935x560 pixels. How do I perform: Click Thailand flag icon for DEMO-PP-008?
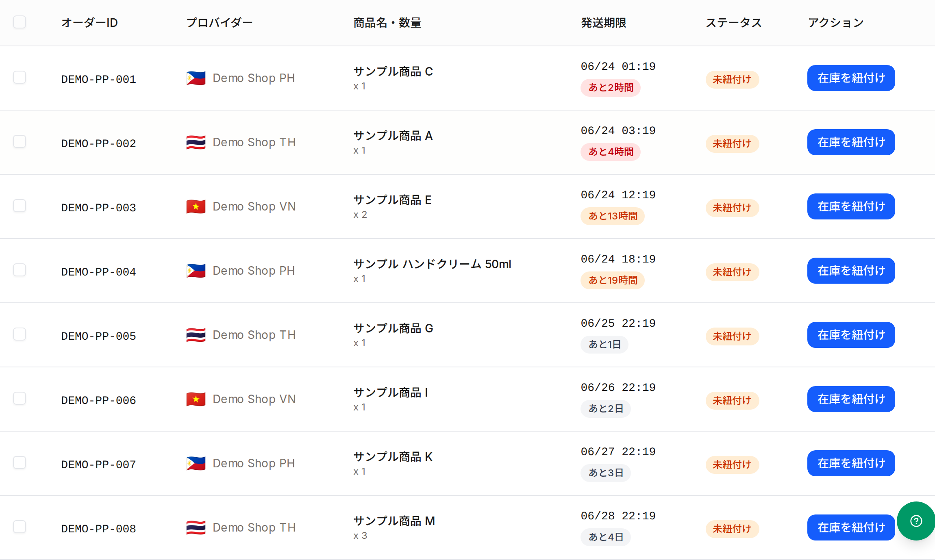(196, 527)
